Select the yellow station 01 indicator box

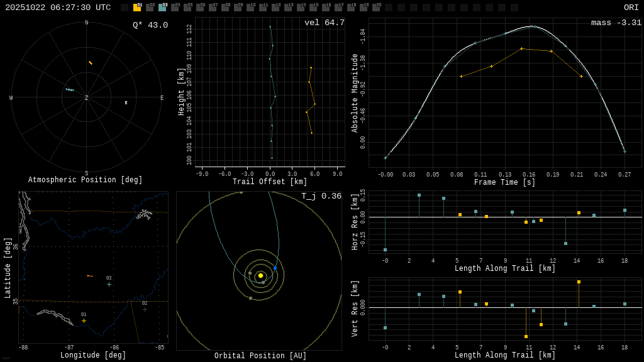pos(137,8)
